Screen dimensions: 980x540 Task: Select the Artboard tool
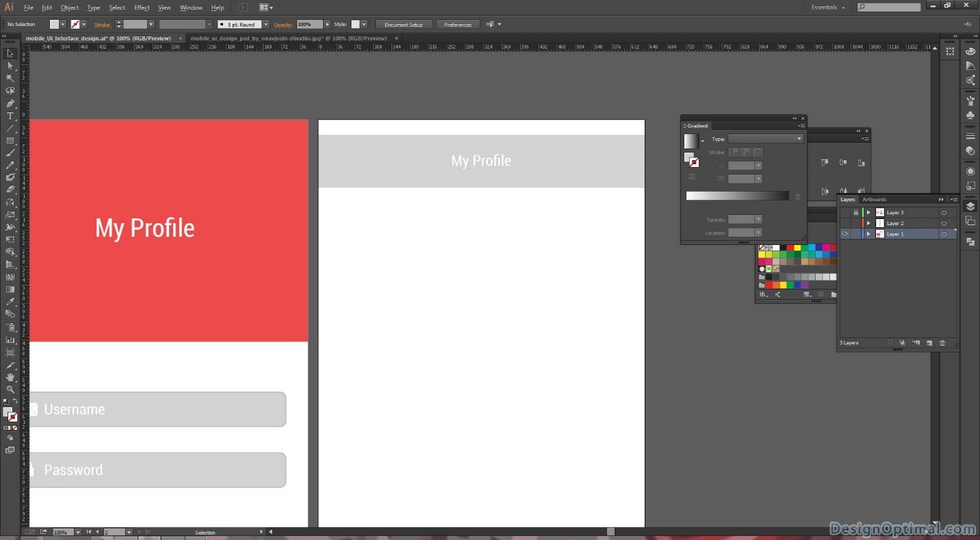(10, 352)
